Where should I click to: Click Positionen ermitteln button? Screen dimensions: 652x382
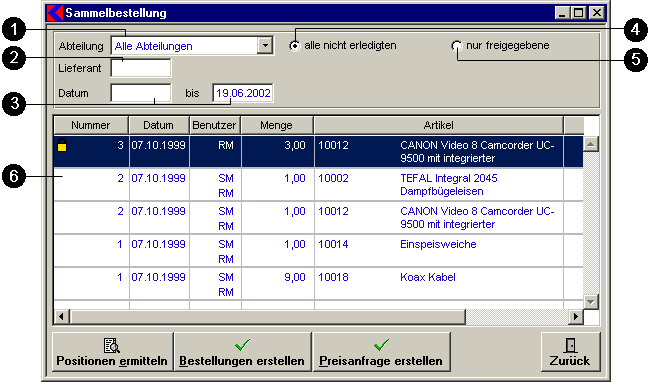pos(113,352)
